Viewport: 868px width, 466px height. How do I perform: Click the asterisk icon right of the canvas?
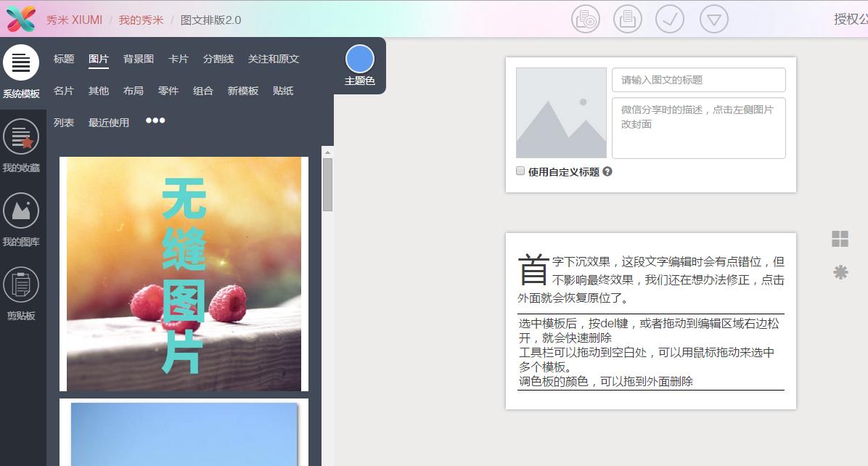coord(839,272)
